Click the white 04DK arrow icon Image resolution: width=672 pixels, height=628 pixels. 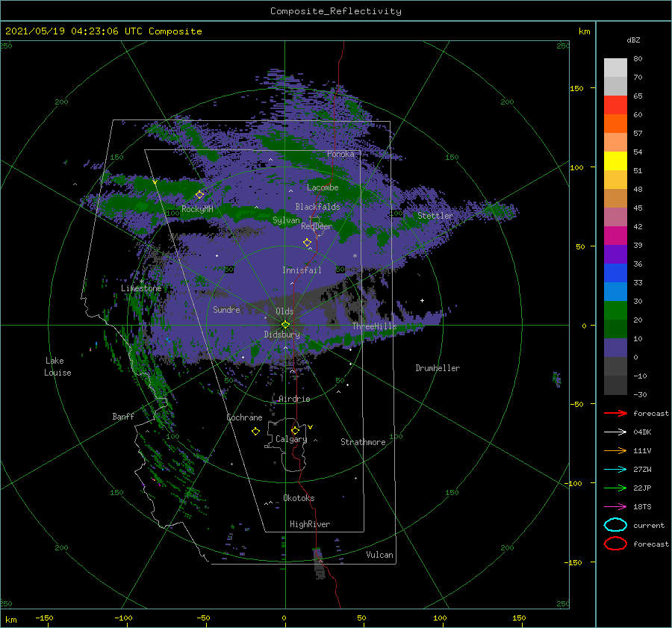tap(615, 432)
